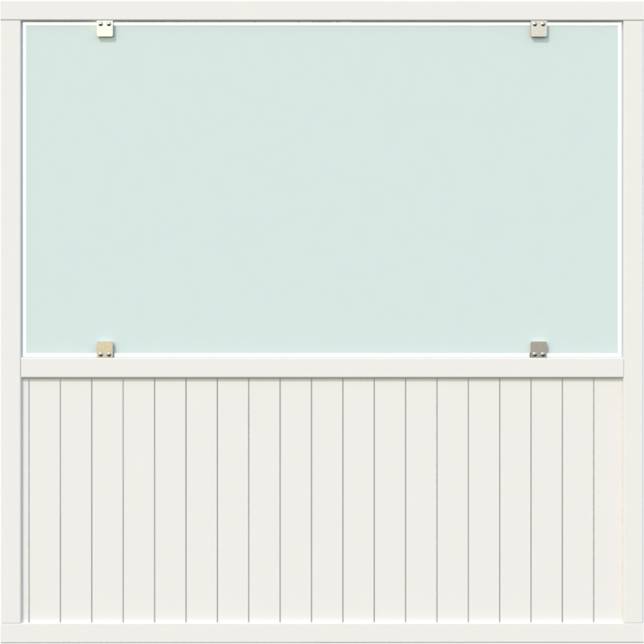Image resolution: width=644 pixels, height=644 pixels.
Task: Select the rightmost vertical slat
Action: pyautogui.click(x=609, y=498)
